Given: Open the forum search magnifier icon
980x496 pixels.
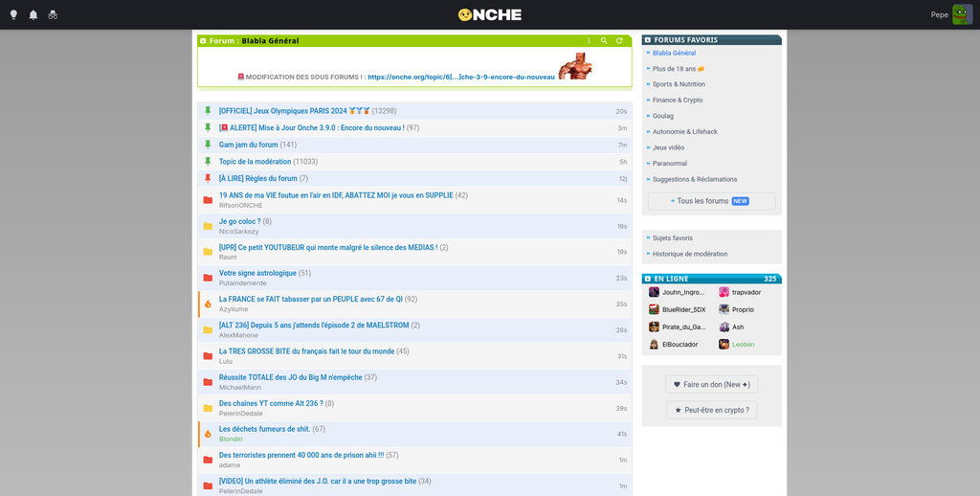Looking at the screenshot, I should 604,40.
